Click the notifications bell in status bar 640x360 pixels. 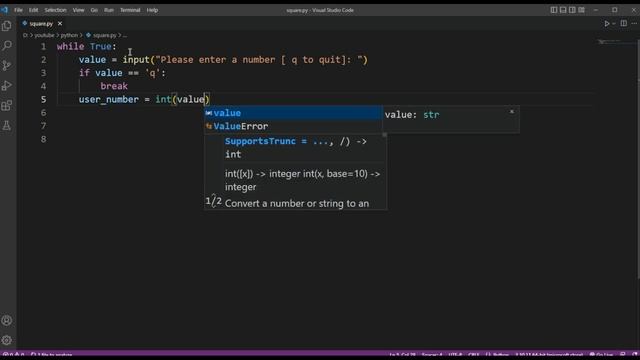[635, 355]
